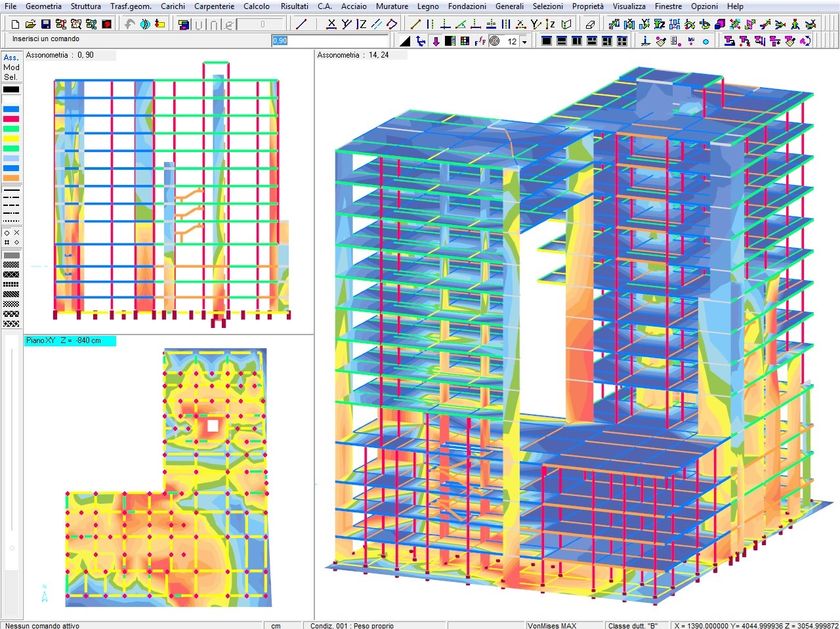Image resolution: width=840 pixels, height=629 pixels.
Task: Click the undo arrow icon
Action: [x=129, y=24]
